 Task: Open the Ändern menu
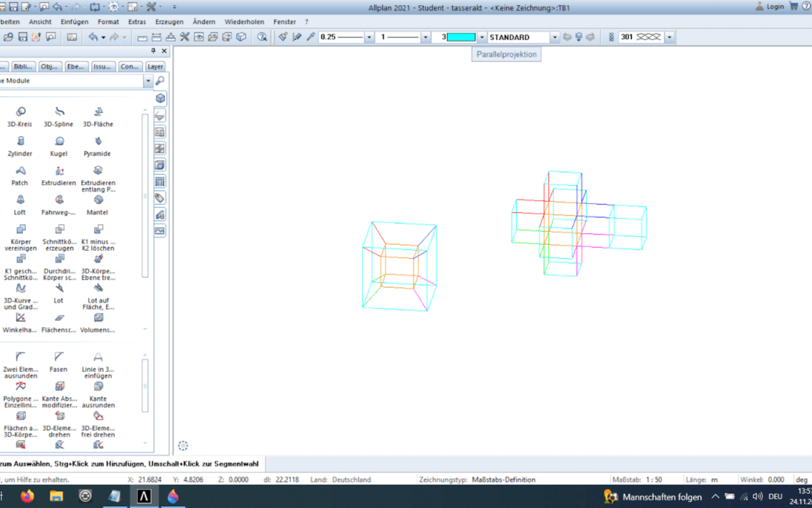[204, 22]
